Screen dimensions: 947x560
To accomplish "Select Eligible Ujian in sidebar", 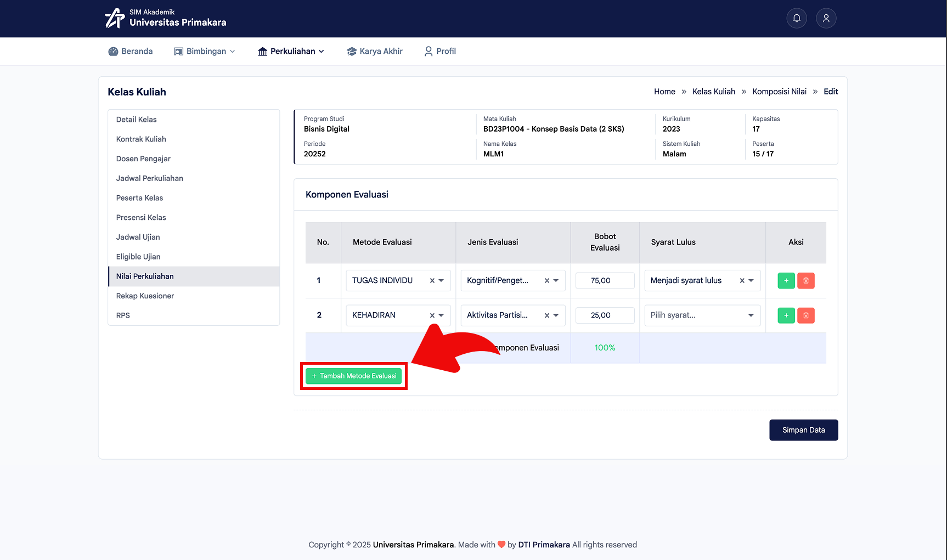I will pos(194,257).
